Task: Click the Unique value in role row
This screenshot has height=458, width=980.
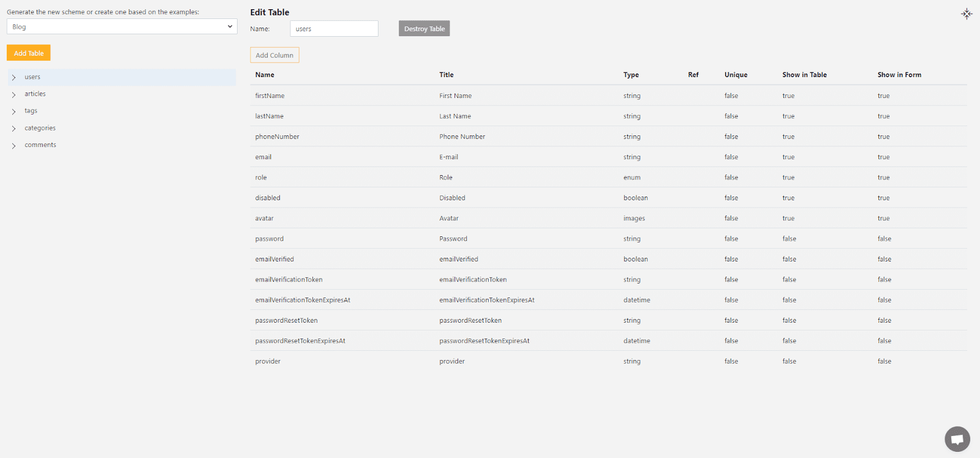Action: (731, 178)
